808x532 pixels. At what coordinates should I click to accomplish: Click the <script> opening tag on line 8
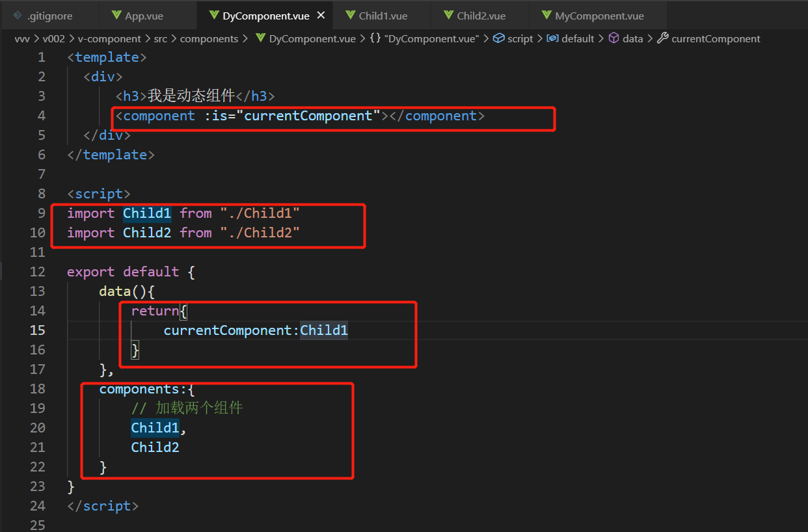point(99,194)
